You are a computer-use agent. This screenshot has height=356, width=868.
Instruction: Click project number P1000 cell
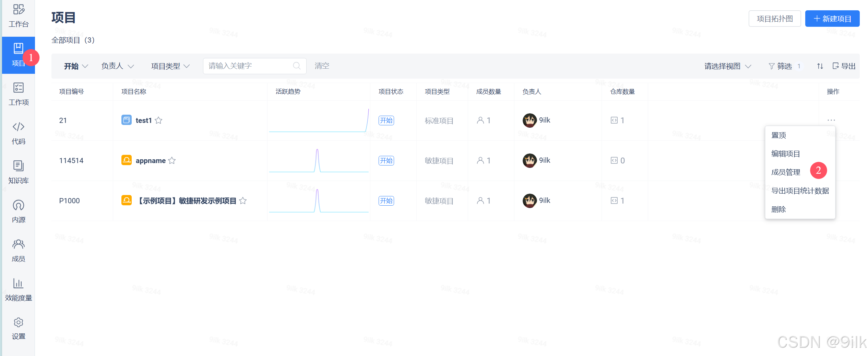pos(69,201)
